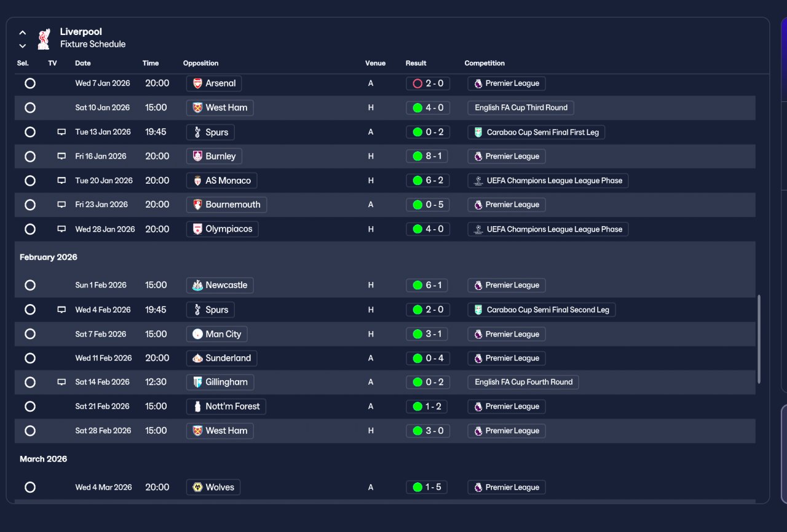The width and height of the screenshot is (787, 532).
Task: Click the 'Fixture Schedule' subtitle text
Action: pyautogui.click(x=93, y=44)
